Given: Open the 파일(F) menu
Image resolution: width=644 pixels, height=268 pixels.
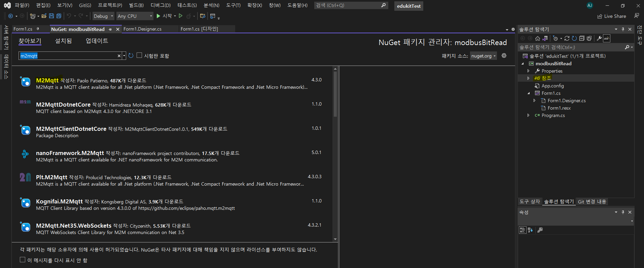Looking at the screenshot, I should tap(22, 5).
